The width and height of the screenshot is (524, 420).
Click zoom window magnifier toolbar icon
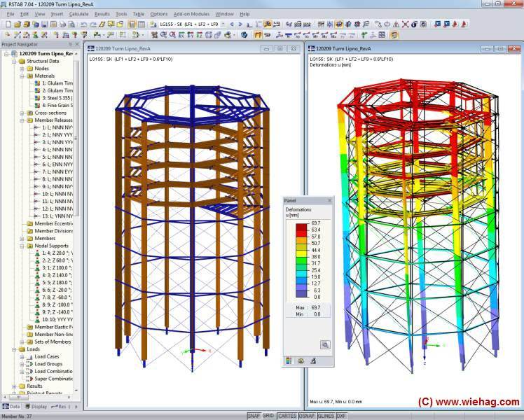pyautogui.click(x=163, y=35)
